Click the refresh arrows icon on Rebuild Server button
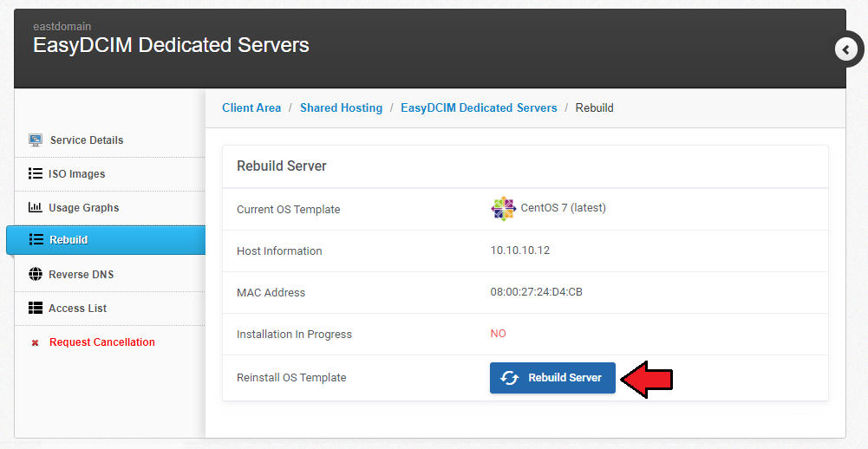This screenshot has height=449, width=868. pos(509,378)
